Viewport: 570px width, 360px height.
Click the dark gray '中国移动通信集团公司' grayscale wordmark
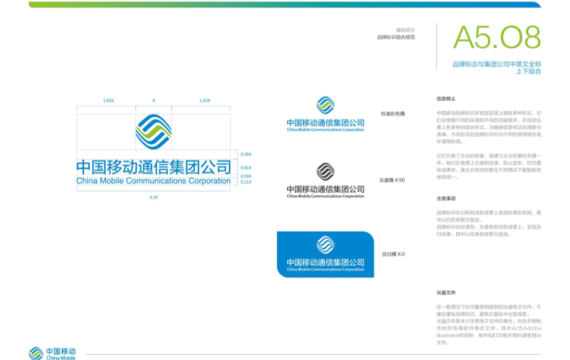point(325,189)
